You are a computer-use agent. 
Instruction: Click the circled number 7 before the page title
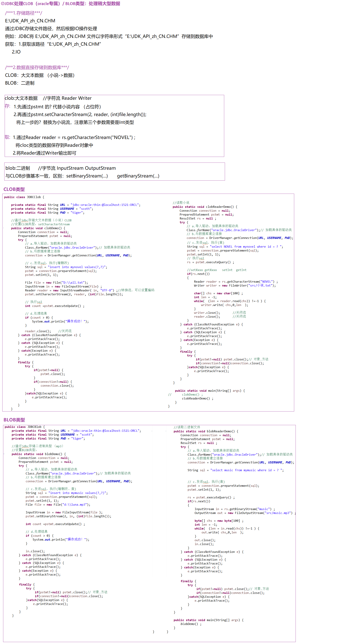[x=3, y=3]
